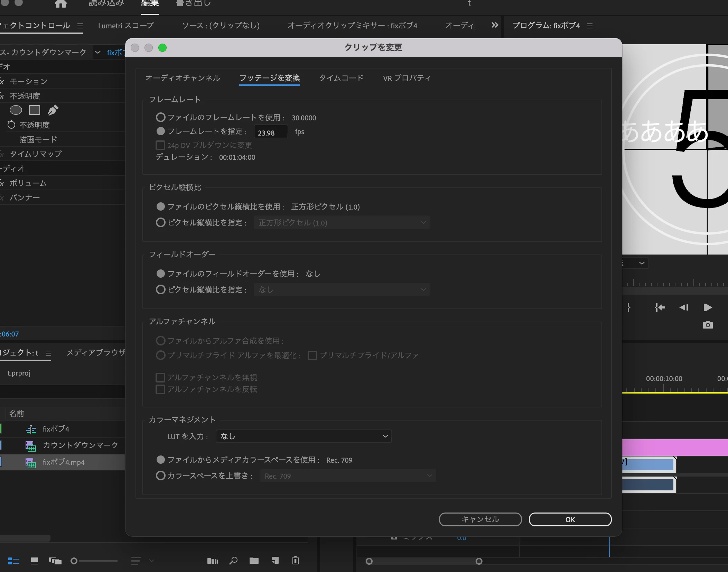Open the clip selector dropdown in effect controls
The width and height of the screenshot is (728, 572).
coord(98,53)
